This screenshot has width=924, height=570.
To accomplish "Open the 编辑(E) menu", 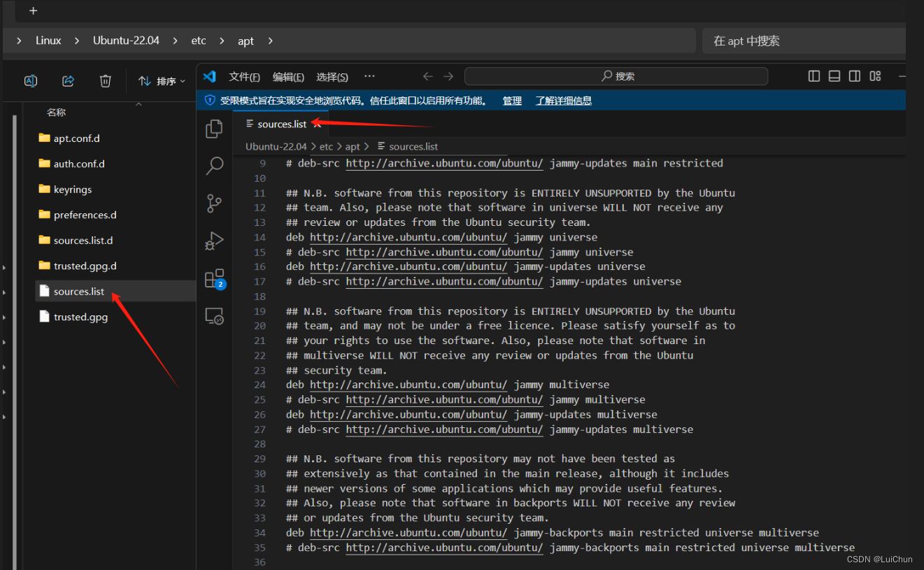I will (x=288, y=77).
